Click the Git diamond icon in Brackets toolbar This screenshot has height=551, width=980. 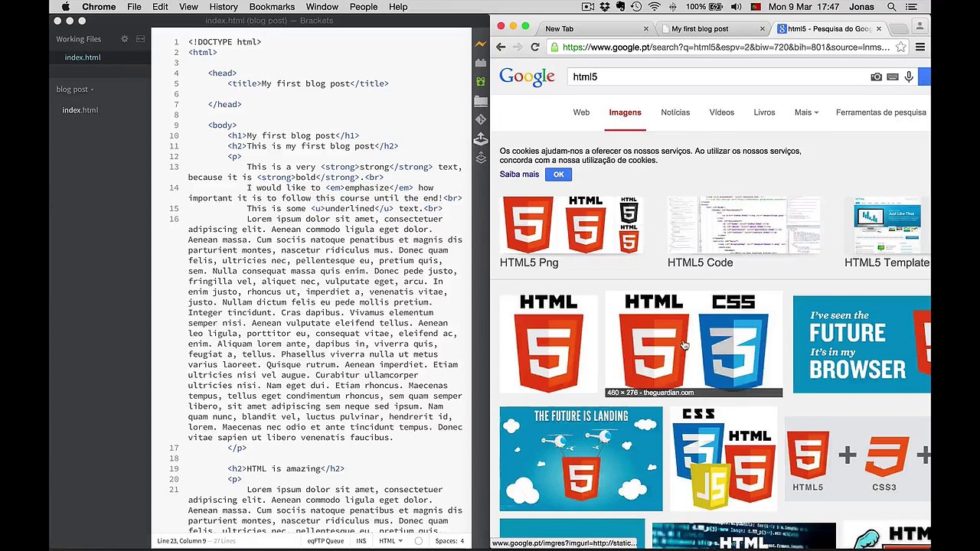tap(480, 119)
